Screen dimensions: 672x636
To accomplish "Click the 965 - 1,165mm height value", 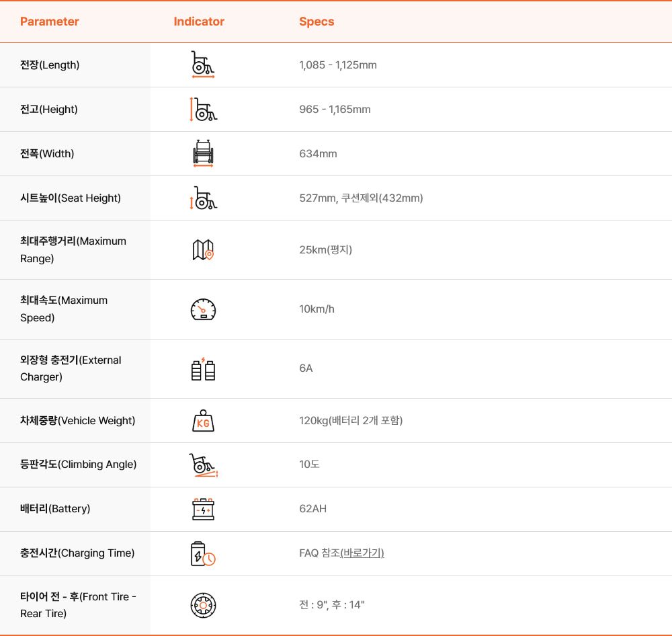I will (335, 110).
